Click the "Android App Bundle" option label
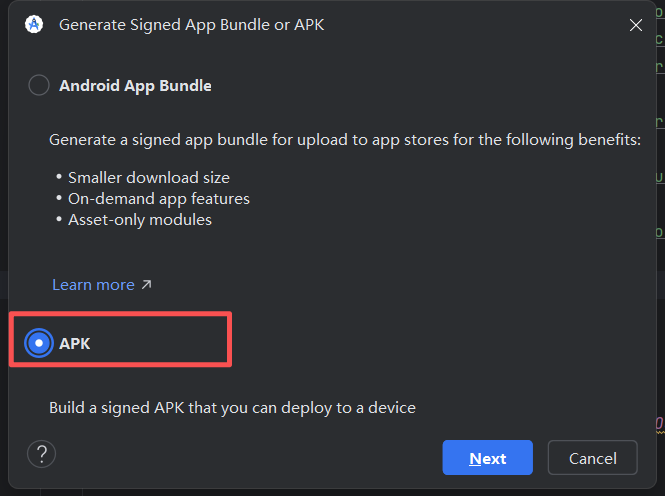 pos(135,85)
